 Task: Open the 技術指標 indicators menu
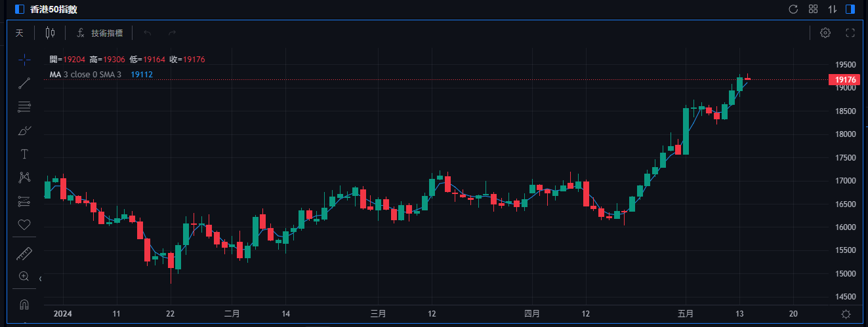100,33
